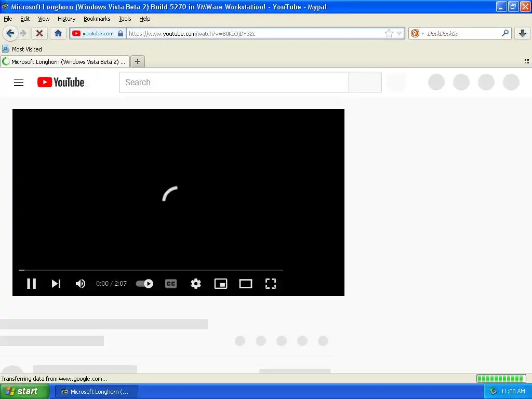Screen dimensions: 532x399
Task: Go forward with browser Forward arrow
Action: point(23,33)
